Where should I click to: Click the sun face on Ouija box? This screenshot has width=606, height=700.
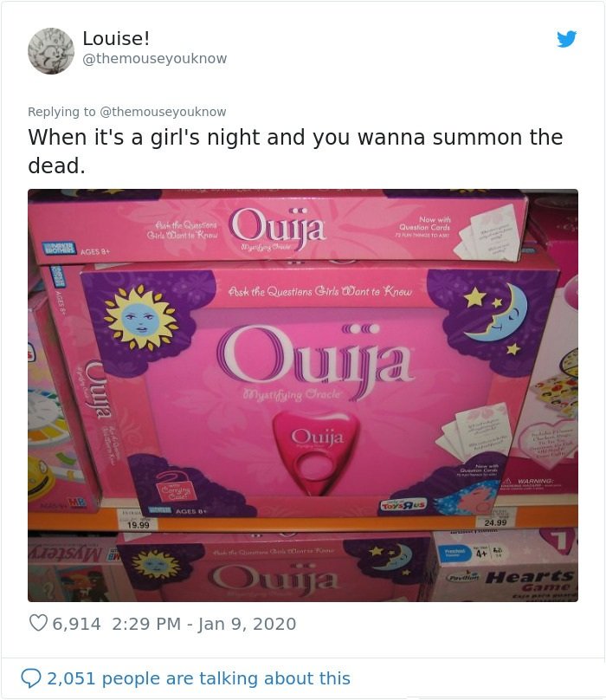pos(140,317)
